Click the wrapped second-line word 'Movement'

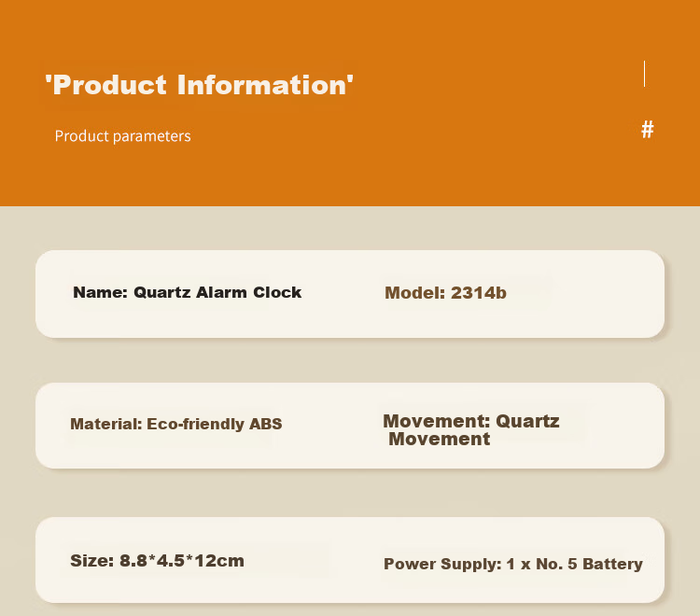440,439
